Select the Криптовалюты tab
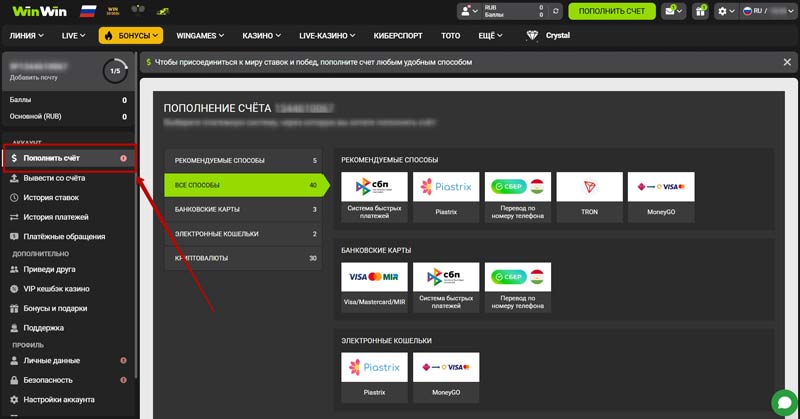The width and height of the screenshot is (800, 419). pyautogui.click(x=243, y=258)
